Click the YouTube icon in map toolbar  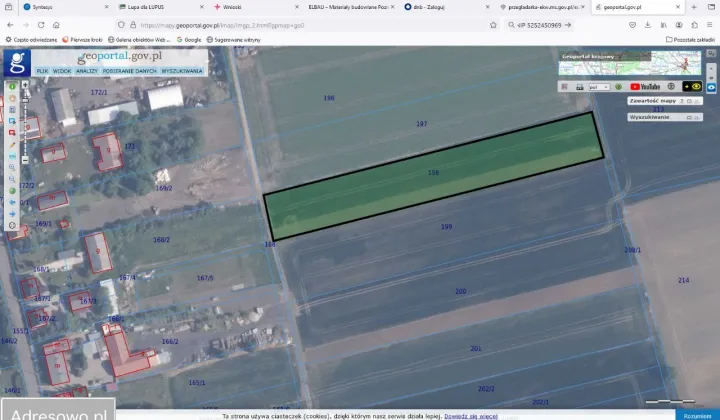click(x=647, y=87)
